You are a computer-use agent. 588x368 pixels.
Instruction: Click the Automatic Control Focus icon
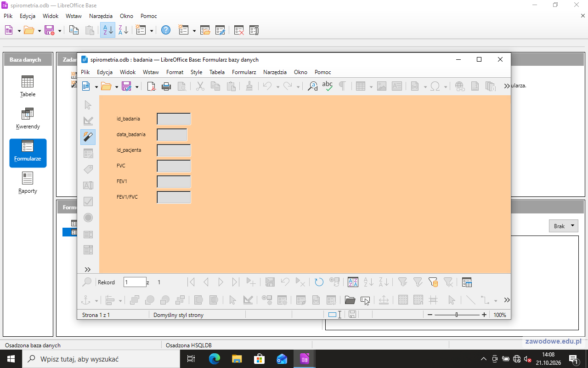(x=365, y=300)
